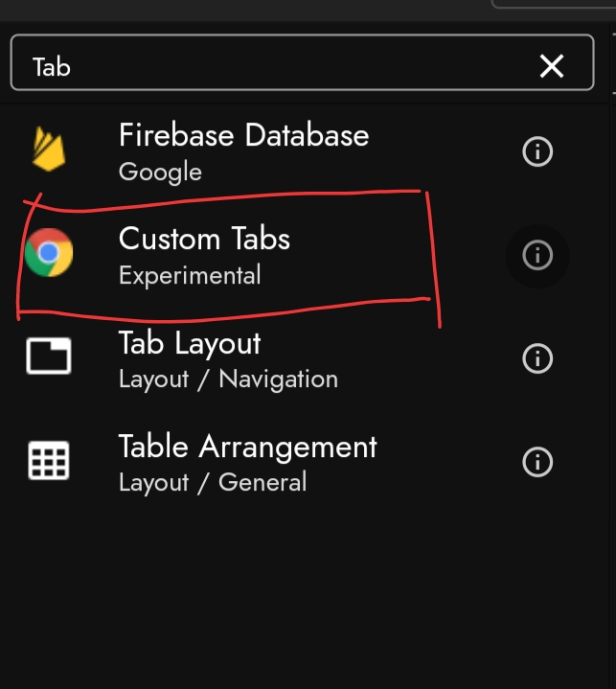The image size is (616, 689).
Task: Click the Firebase flame icon
Action: pos(49,150)
